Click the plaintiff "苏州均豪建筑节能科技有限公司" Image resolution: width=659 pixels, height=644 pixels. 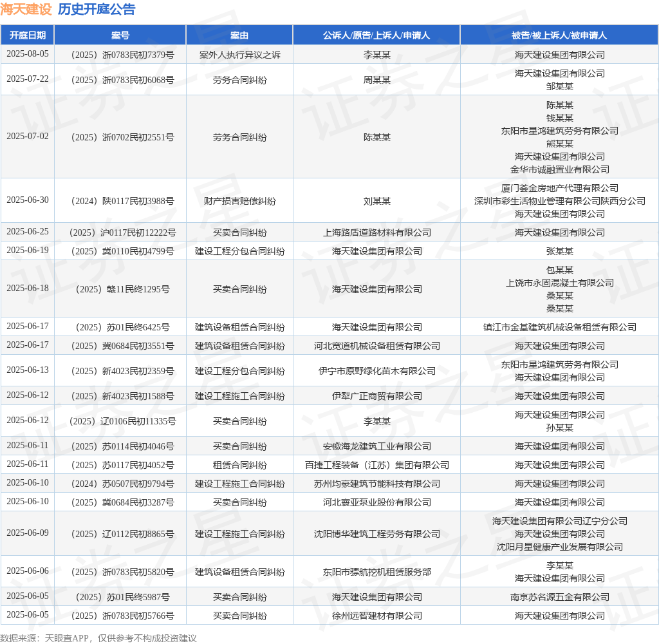(x=376, y=484)
